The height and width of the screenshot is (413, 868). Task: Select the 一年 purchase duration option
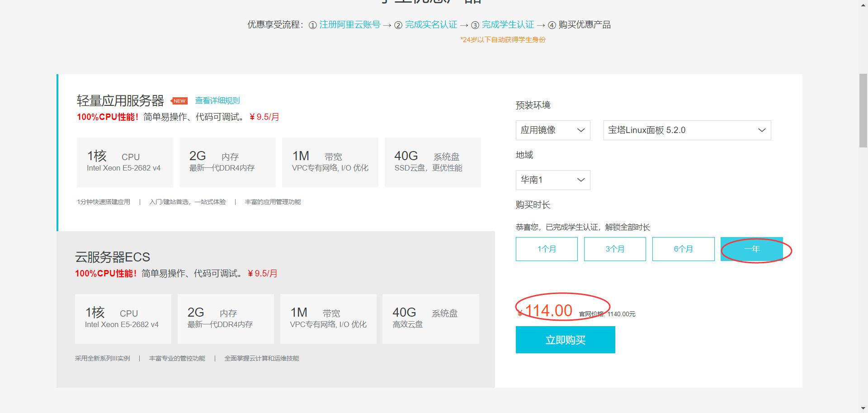coord(752,249)
